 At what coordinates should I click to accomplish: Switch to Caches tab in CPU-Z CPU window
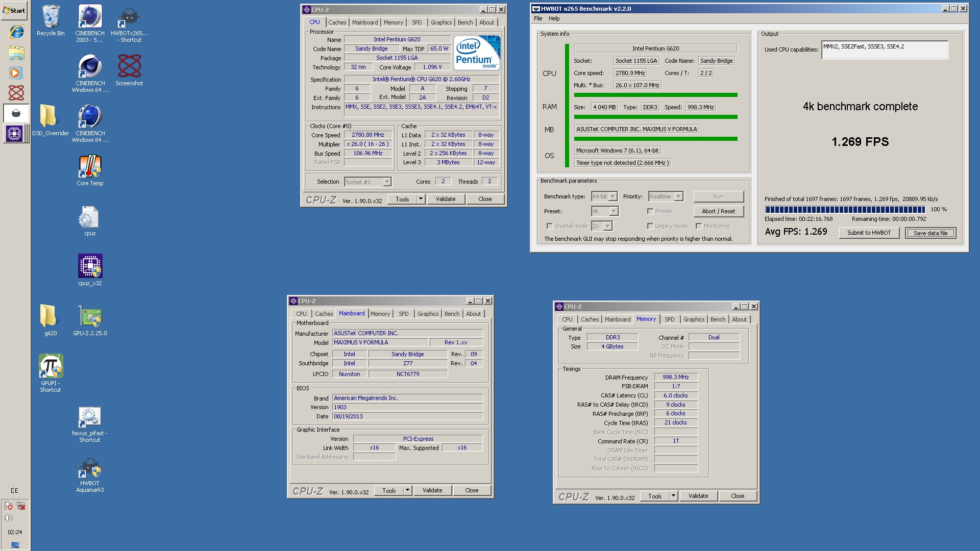point(337,22)
